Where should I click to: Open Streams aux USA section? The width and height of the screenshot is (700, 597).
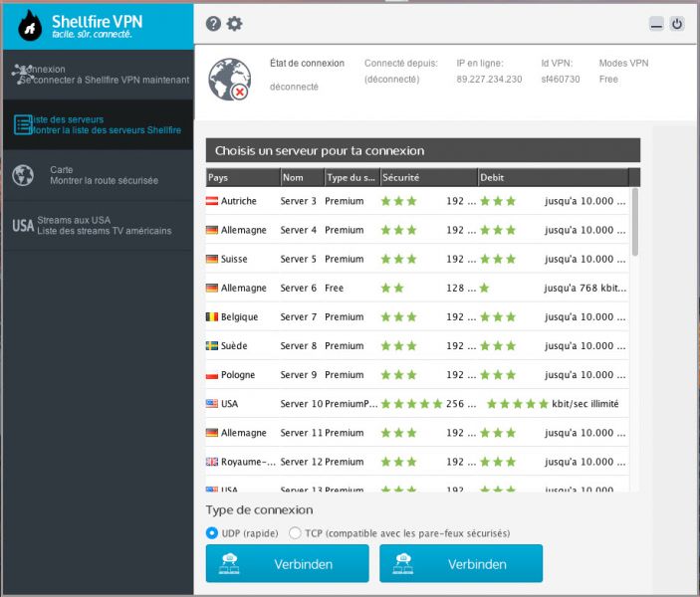tap(99, 226)
